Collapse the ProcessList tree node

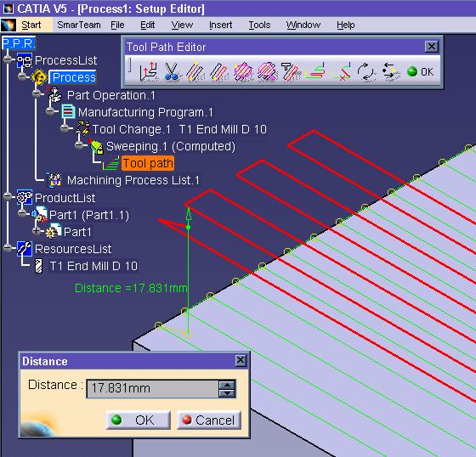click(8, 59)
